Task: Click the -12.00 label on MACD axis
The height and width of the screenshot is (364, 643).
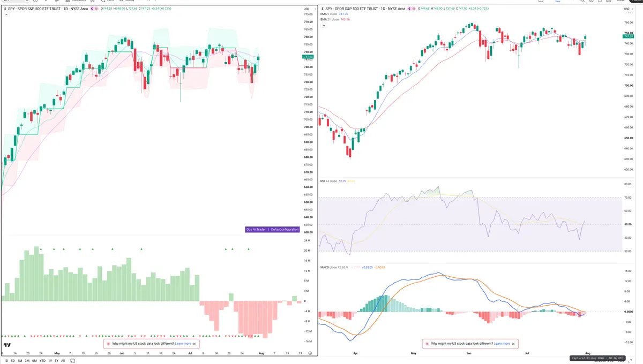Action: pyautogui.click(x=629, y=342)
